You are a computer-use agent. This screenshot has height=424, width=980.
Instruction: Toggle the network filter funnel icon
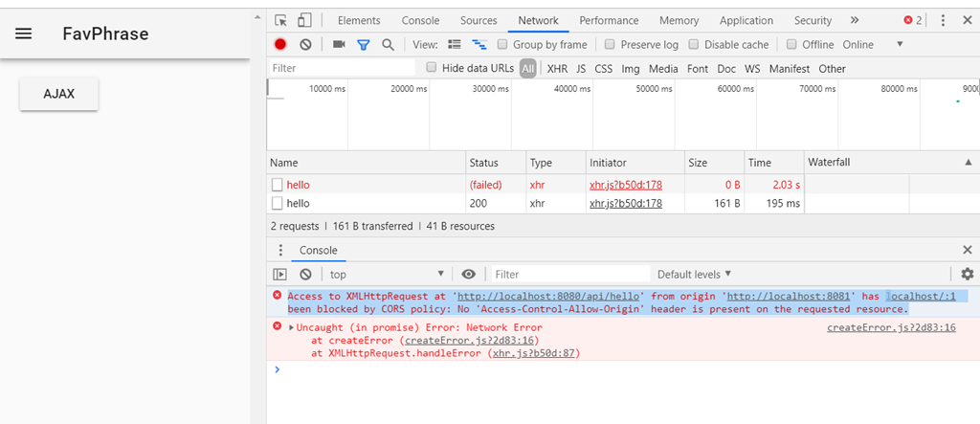(x=364, y=44)
